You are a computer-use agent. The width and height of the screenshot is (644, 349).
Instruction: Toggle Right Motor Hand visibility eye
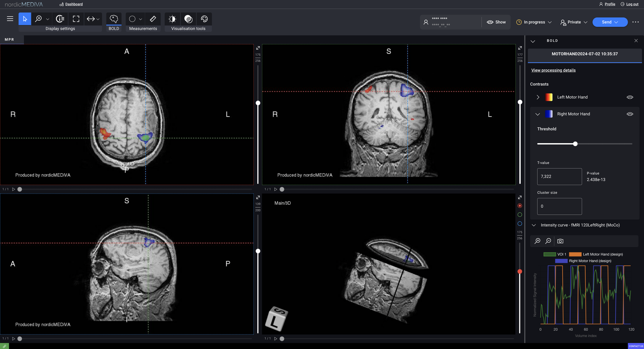pyautogui.click(x=630, y=114)
